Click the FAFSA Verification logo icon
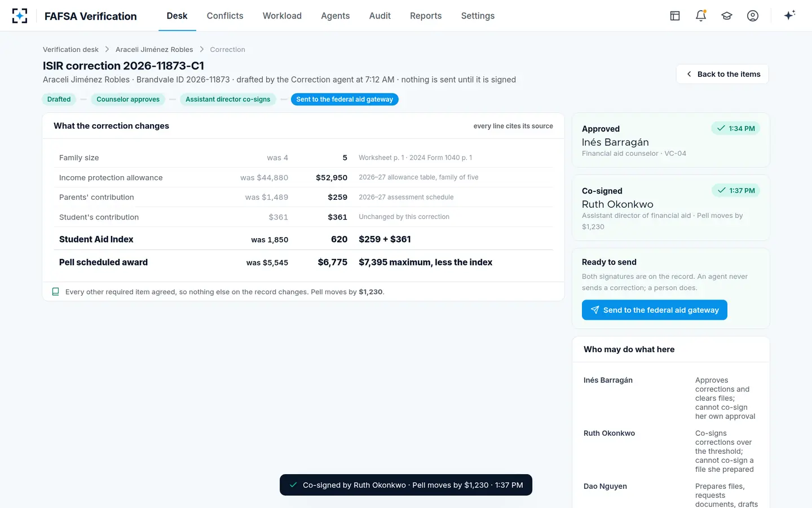The height and width of the screenshot is (508, 812). coord(20,16)
